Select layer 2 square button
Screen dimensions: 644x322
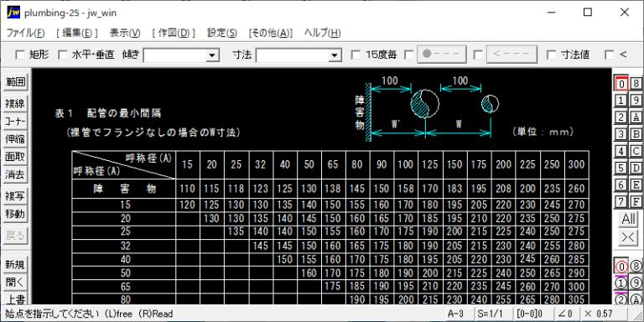click(621, 117)
